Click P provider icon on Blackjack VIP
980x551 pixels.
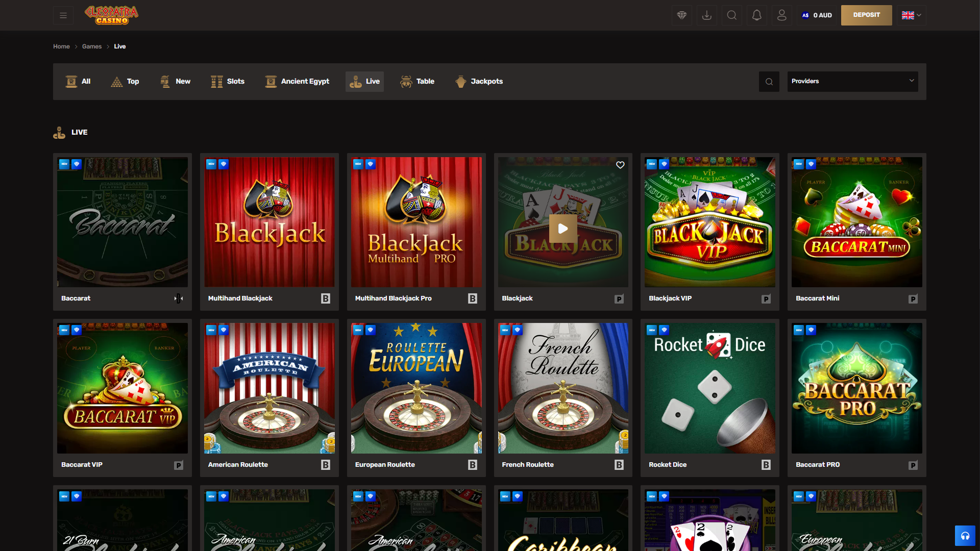[766, 299]
